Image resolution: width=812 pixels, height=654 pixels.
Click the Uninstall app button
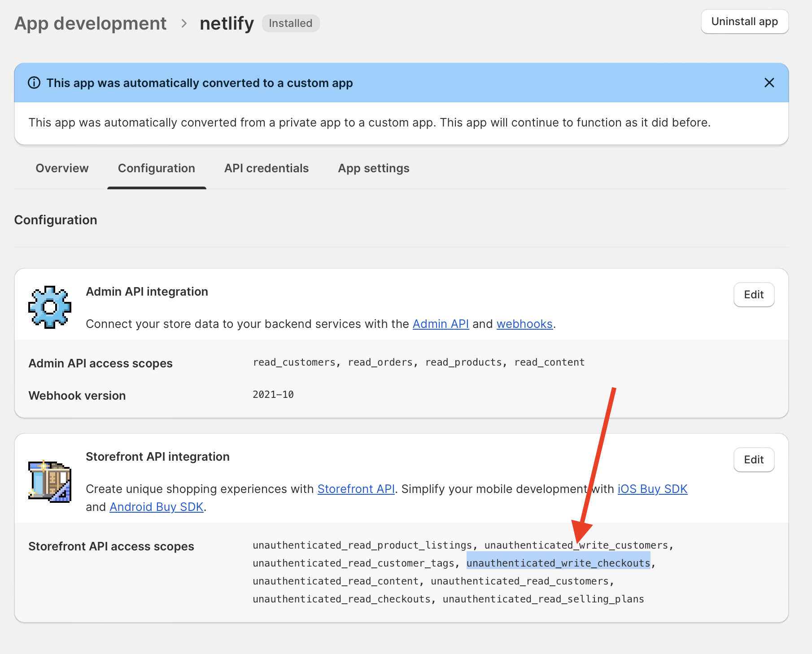pos(745,22)
